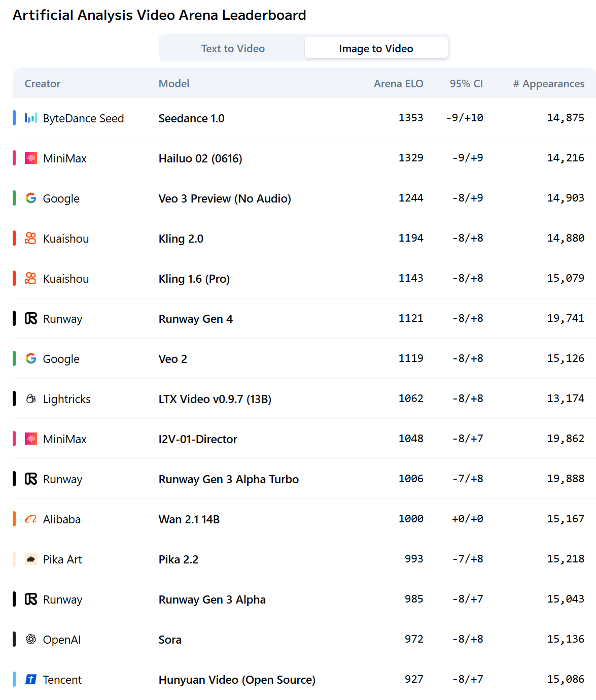The image size is (596, 700).
Task: Sort by # Appearances column header
Action: pos(549,84)
